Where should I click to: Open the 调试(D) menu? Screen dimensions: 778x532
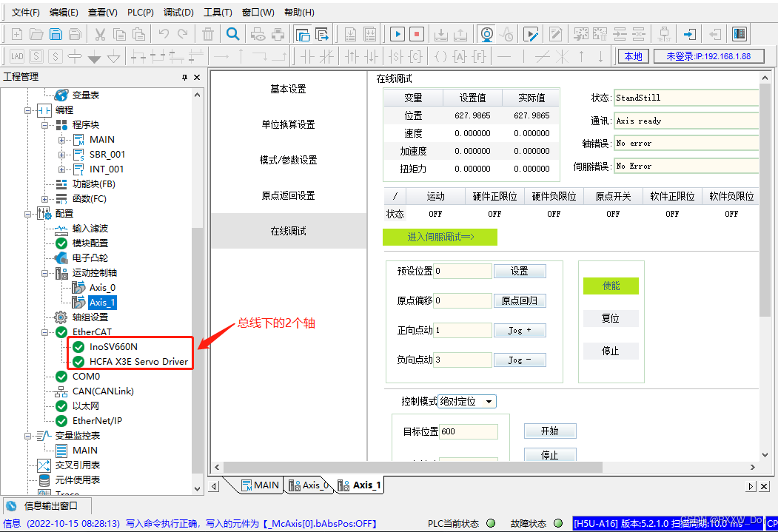pyautogui.click(x=178, y=13)
